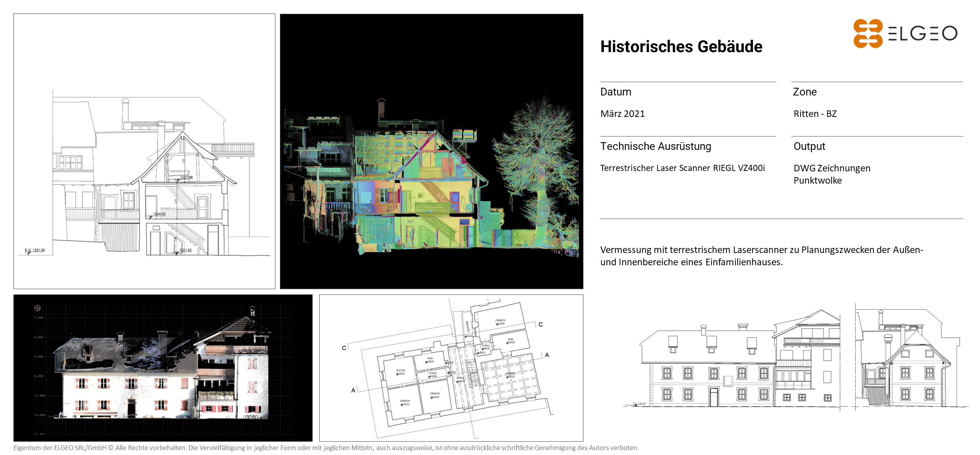Image resolution: width=980 pixels, height=455 pixels.
Task: Open the colored point cloud section image
Action: tap(431, 151)
